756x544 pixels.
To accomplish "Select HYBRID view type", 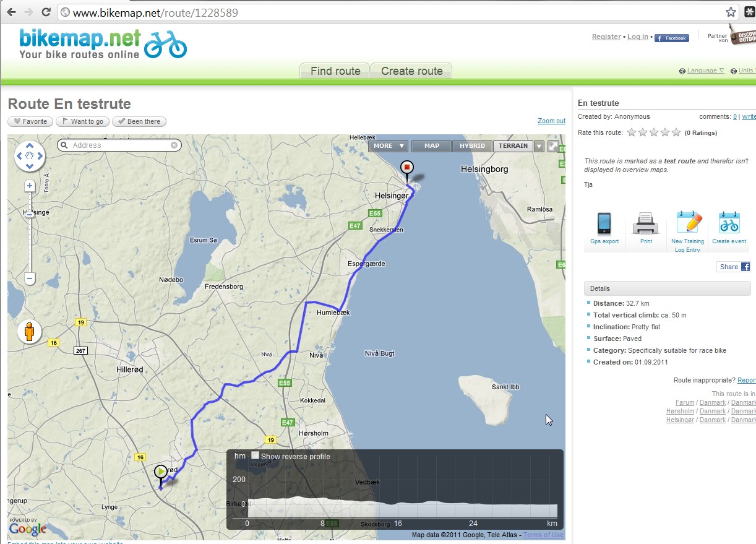I will pos(472,146).
